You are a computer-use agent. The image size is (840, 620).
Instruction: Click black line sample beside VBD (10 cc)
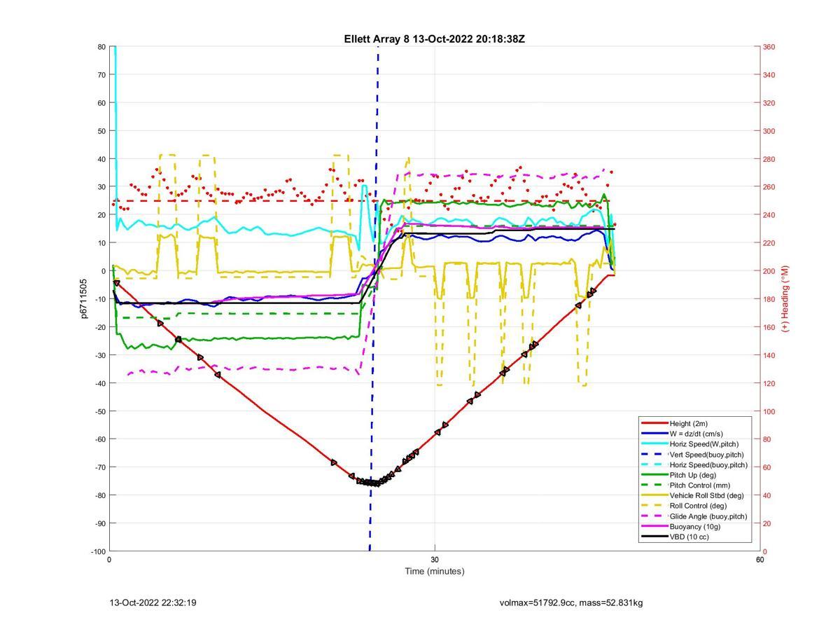pyautogui.click(x=654, y=537)
